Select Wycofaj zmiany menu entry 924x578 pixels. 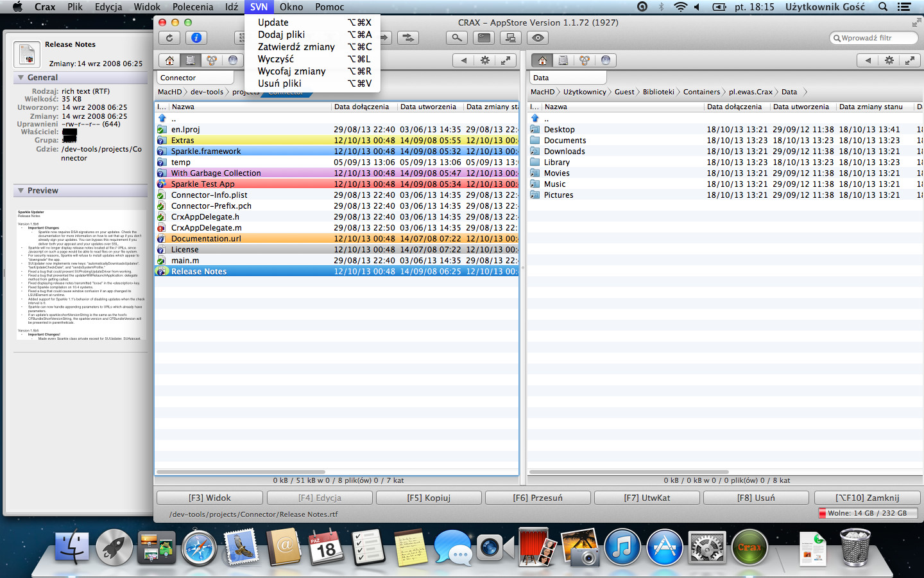(x=312, y=71)
